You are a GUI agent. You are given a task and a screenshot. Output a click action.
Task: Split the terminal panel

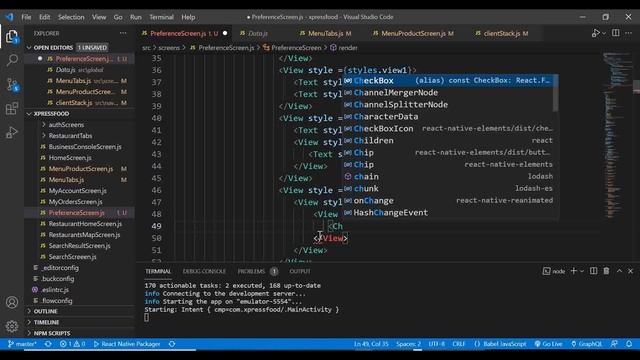(x=593, y=271)
